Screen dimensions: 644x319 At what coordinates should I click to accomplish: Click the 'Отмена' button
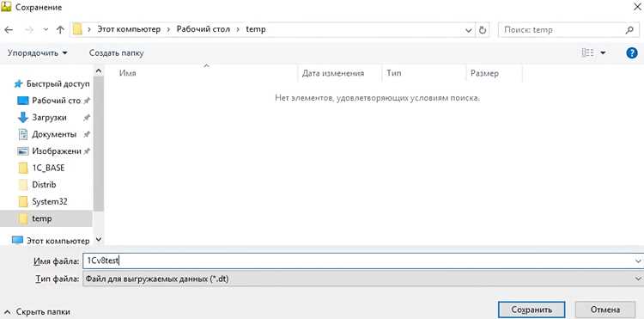605,310
